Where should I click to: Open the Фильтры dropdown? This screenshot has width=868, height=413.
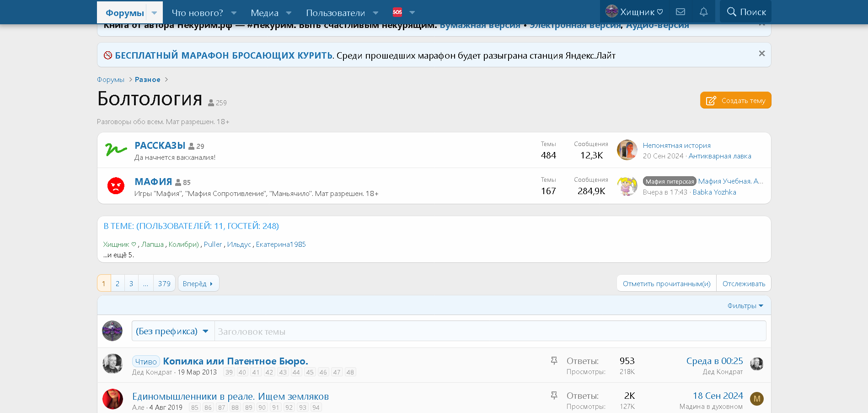pos(745,305)
